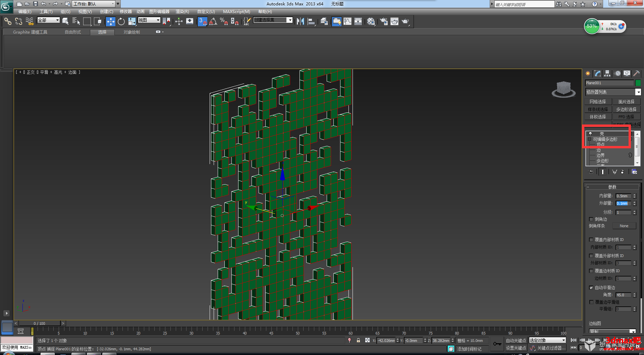Collapse the 可编辑多边形 tree node
The width and height of the screenshot is (644, 355).
point(589,139)
